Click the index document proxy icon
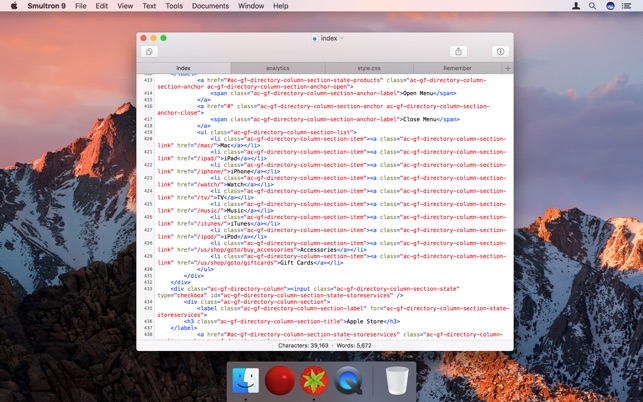This screenshot has width=643, height=402. pos(315,38)
